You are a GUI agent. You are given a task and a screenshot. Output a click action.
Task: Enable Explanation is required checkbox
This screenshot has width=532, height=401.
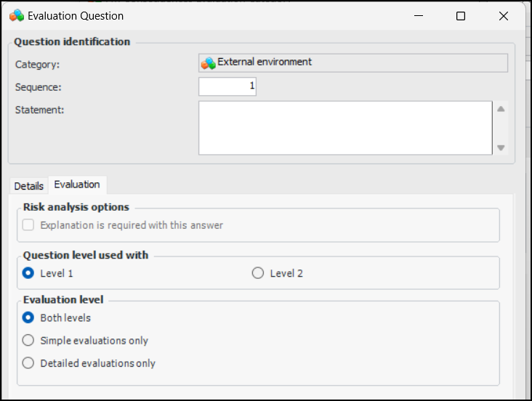28,225
